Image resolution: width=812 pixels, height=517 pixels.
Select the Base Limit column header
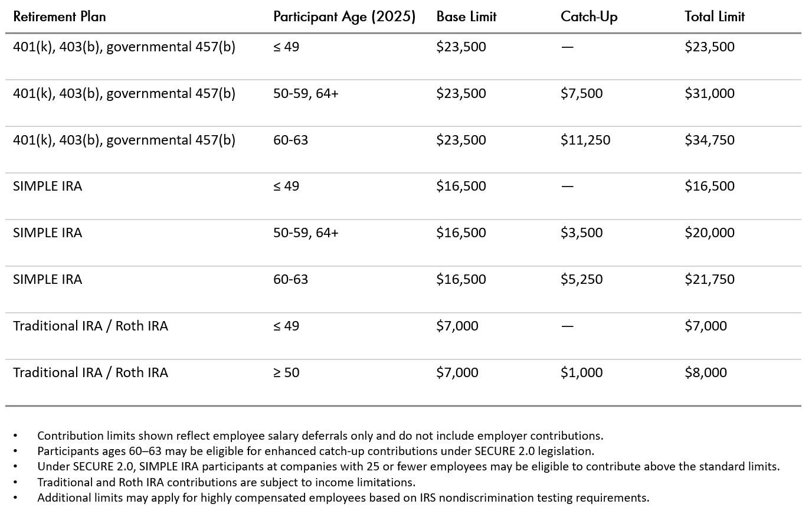click(466, 17)
